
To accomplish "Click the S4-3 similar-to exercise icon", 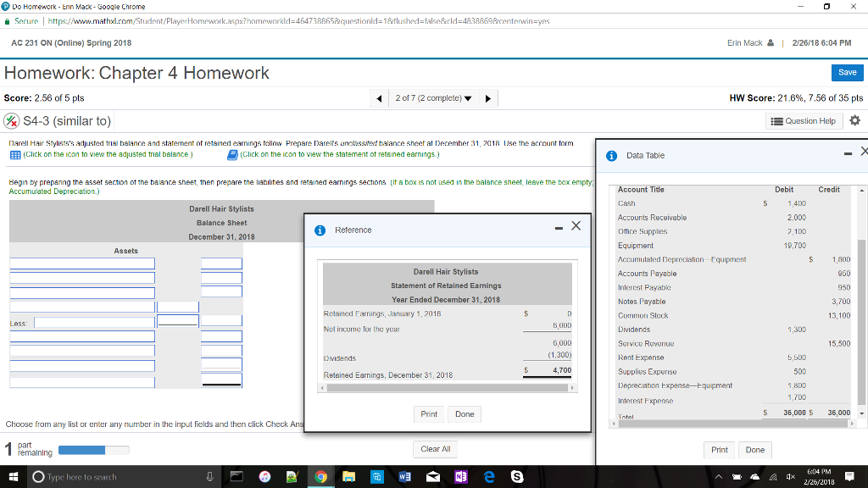I will [9, 121].
